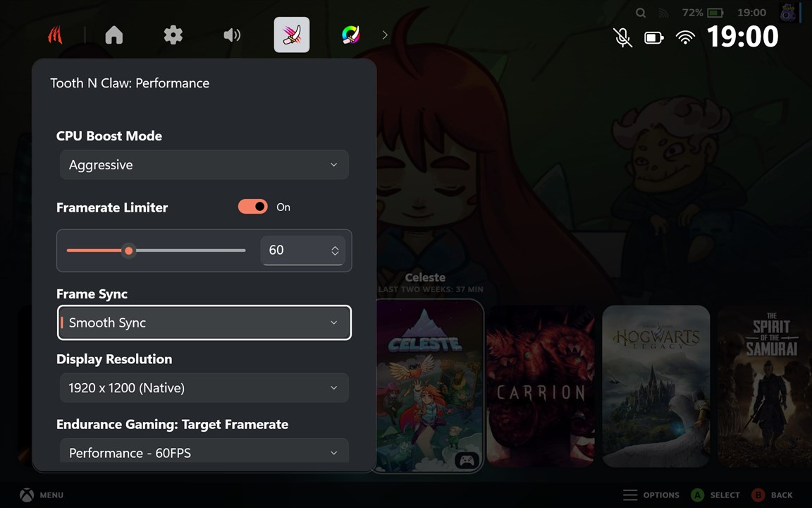Click the framerate stepper arrows
The height and width of the screenshot is (508, 812).
(x=335, y=251)
